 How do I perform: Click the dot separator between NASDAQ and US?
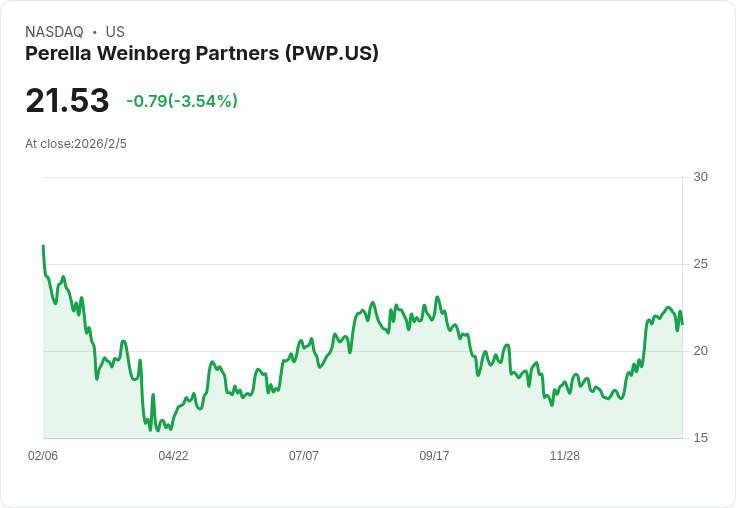pyautogui.click(x=94, y=32)
